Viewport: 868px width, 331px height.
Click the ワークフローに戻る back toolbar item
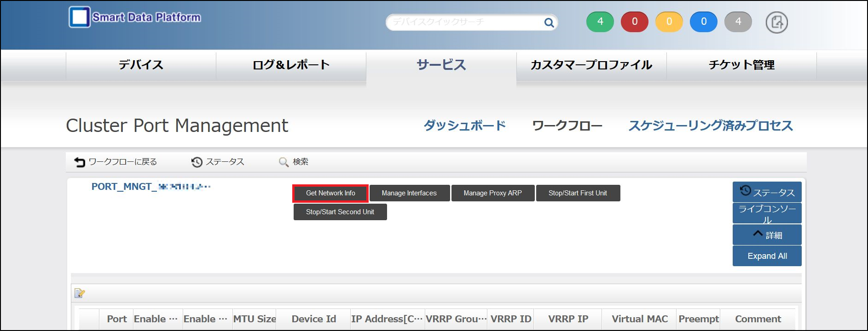116,162
